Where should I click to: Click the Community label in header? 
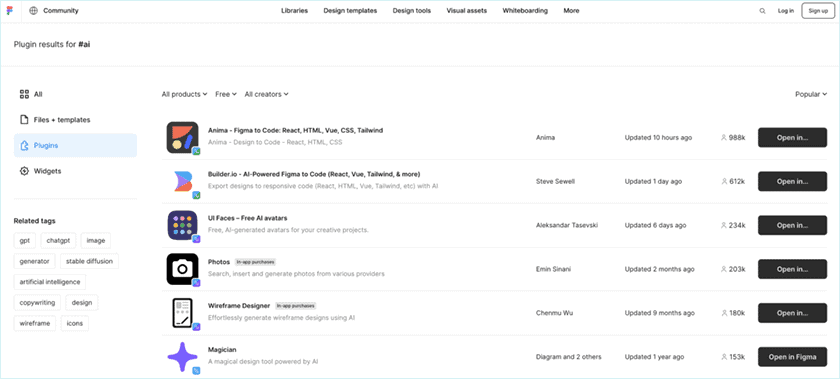coord(61,11)
